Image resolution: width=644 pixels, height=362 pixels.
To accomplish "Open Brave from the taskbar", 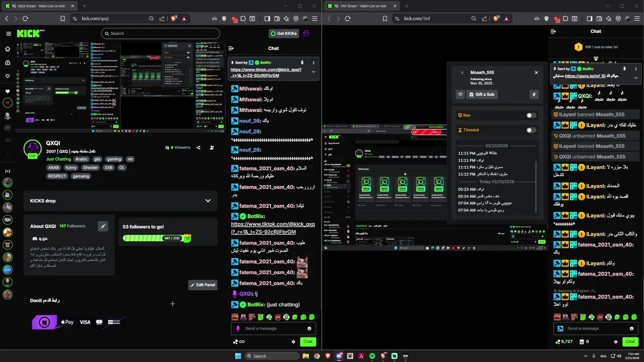I will pos(328,356).
